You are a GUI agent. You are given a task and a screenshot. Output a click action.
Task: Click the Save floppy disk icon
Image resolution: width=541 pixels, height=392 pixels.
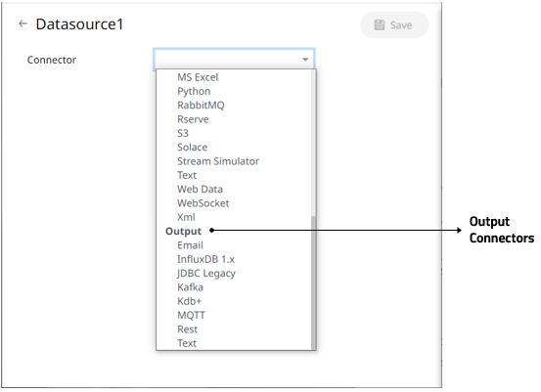[x=380, y=24]
